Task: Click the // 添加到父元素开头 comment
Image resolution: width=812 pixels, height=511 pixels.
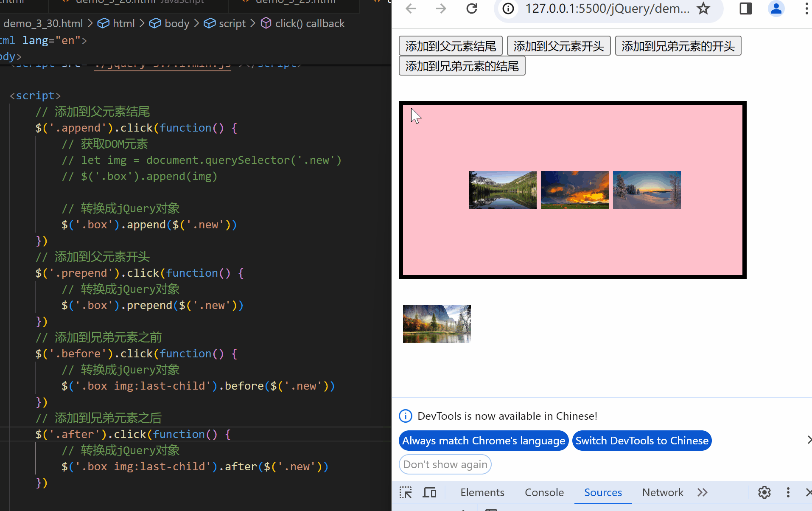Action: (x=92, y=257)
